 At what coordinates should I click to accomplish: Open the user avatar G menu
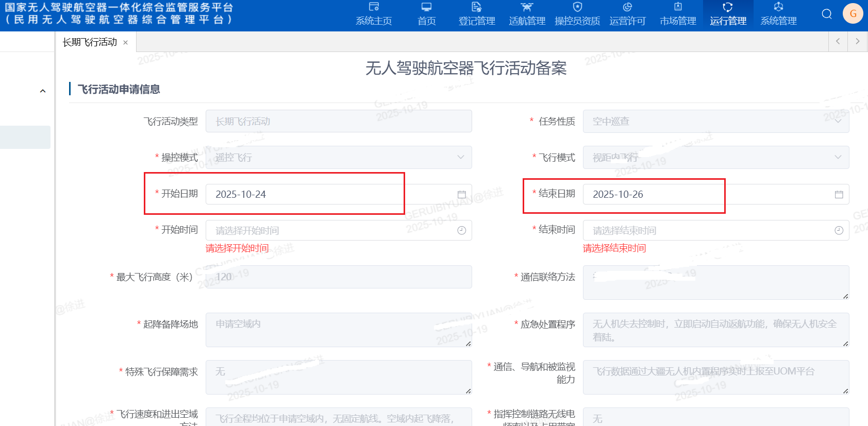853,14
